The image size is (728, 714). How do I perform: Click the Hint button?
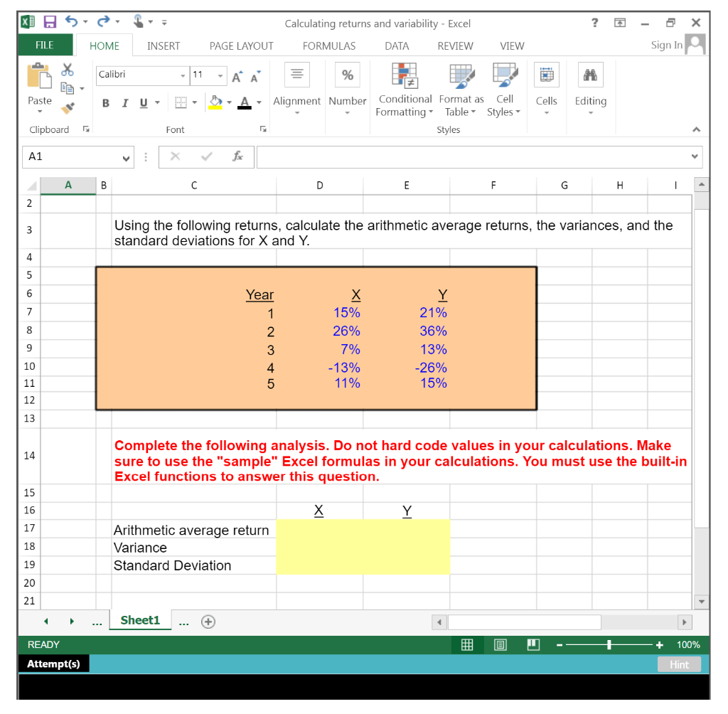click(679, 664)
